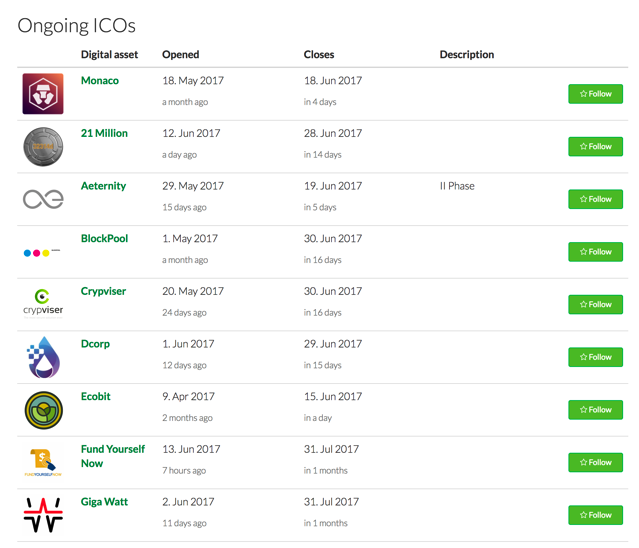This screenshot has height=548, width=639.
Task: Click the Ecobit circular logo
Action: [x=44, y=410]
